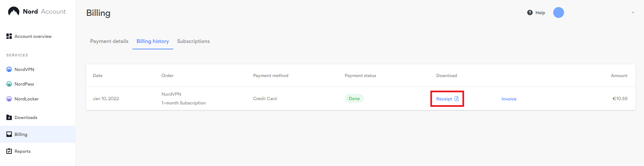Open the Invoice link
The image size is (644, 166).
point(509,99)
